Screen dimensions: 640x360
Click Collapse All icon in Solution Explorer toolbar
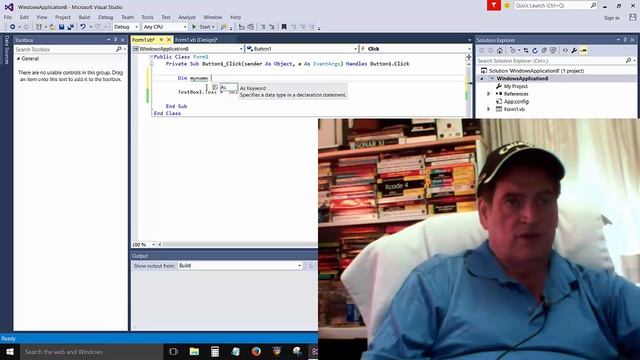pyautogui.click(x=544, y=51)
